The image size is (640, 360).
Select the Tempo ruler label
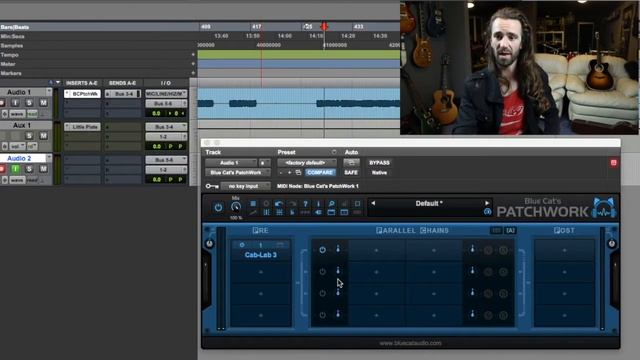click(x=9, y=55)
